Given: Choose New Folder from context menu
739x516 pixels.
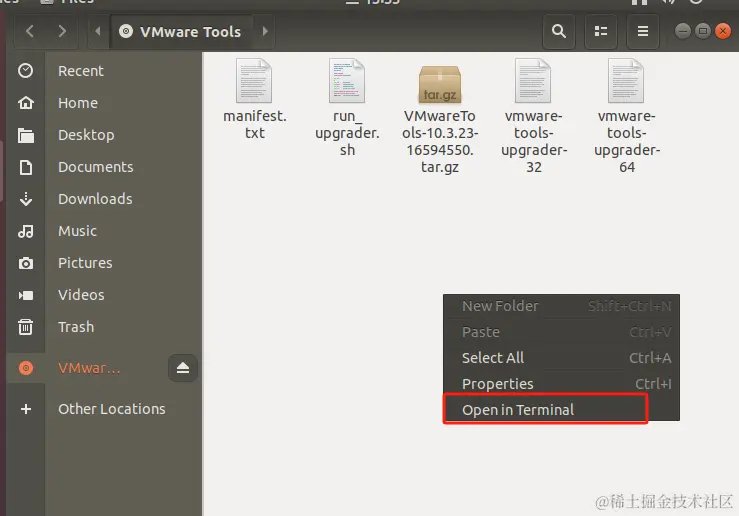Looking at the screenshot, I should (561, 306).
